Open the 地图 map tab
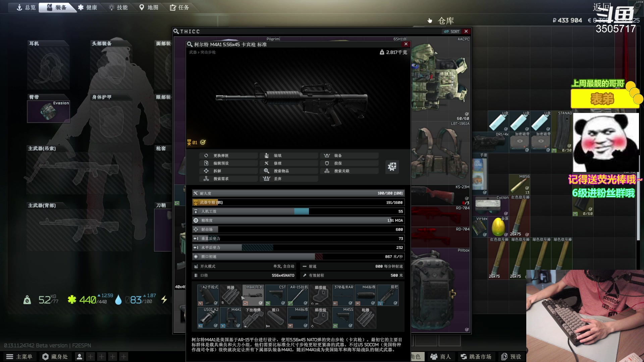The width and height of the screenshot is (644, 362). (x=149, y=7)
